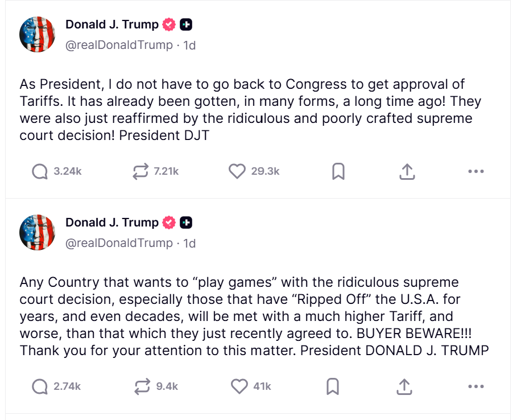The width and height of the screenshot is (521, 420).
Task: Click the first post's profile avatar
Action: pyautogui.click(x=37, y=34)
